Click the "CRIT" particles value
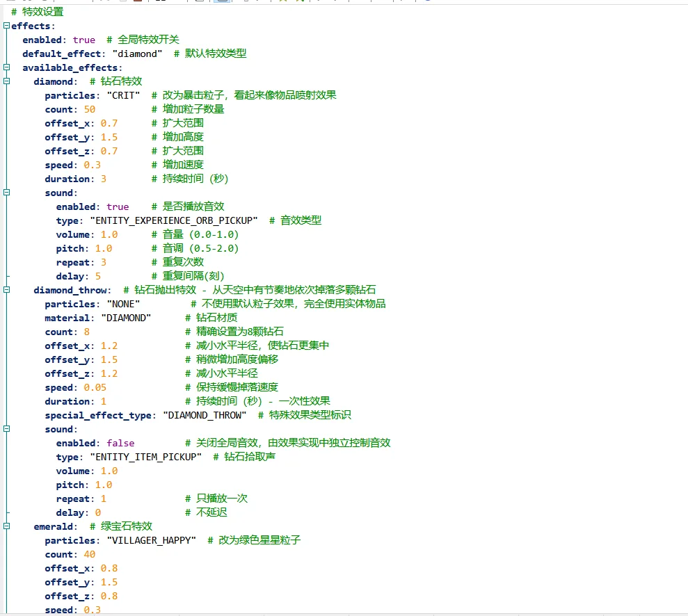This screenshot has height=616, width=688. [x=123, y=95]
